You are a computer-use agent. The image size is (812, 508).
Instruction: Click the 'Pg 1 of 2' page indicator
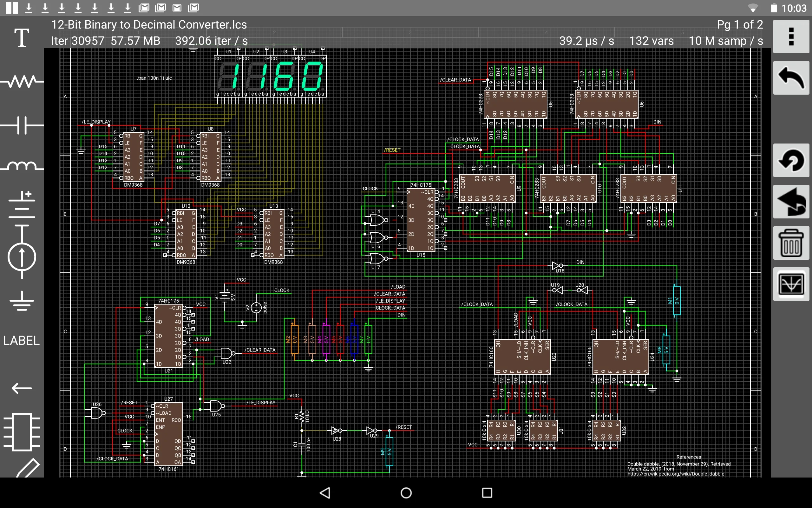(740, 24)
